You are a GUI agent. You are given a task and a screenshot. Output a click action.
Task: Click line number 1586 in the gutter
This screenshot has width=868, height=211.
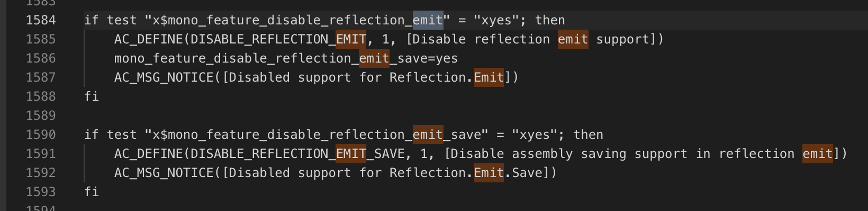point(41,58)
